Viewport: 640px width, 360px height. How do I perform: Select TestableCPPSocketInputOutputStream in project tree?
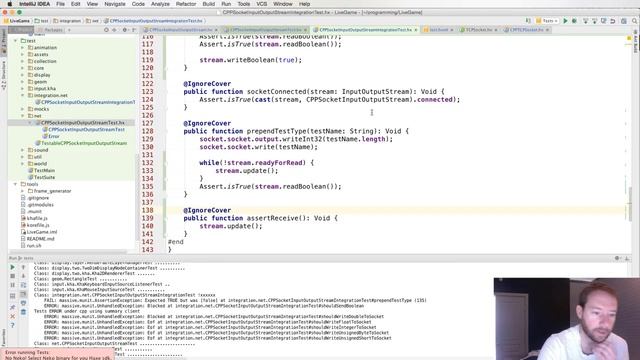click(84, 143)
